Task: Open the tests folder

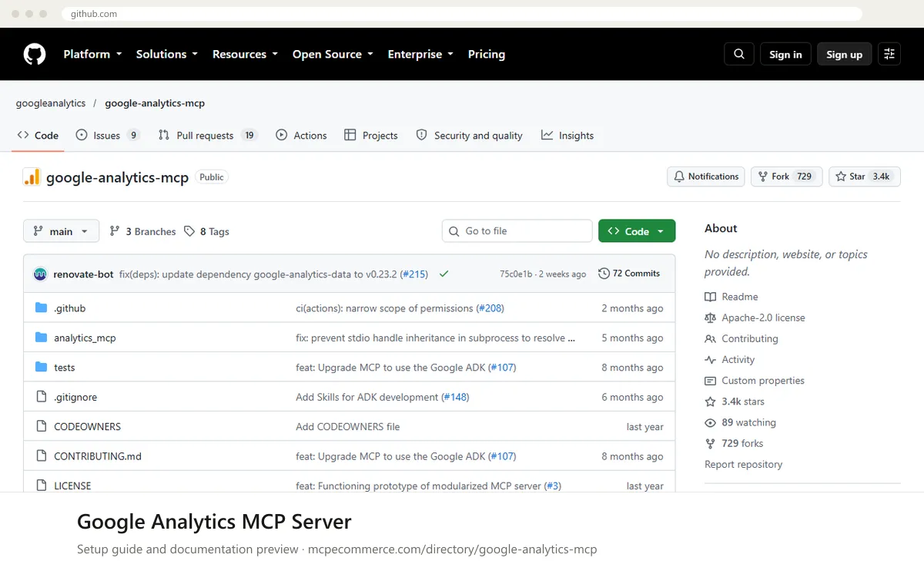Action: tap(65, 368)
